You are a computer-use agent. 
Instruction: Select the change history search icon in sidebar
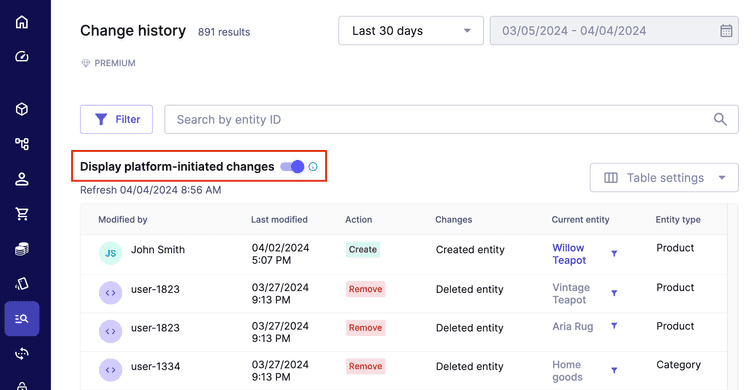coord(22,318)
